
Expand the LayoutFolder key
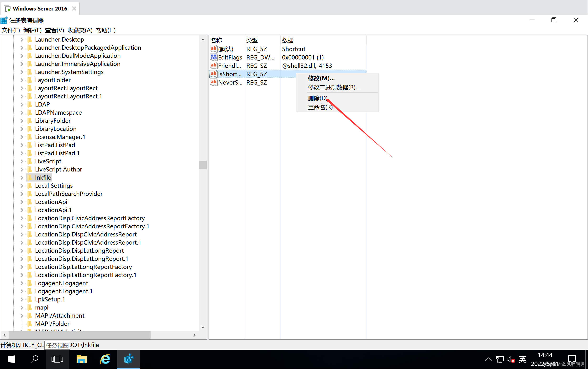point(22,80)
